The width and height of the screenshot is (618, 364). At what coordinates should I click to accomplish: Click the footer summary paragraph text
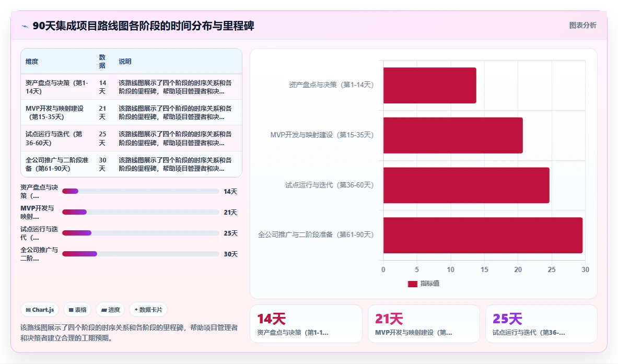tap(129, 333)
